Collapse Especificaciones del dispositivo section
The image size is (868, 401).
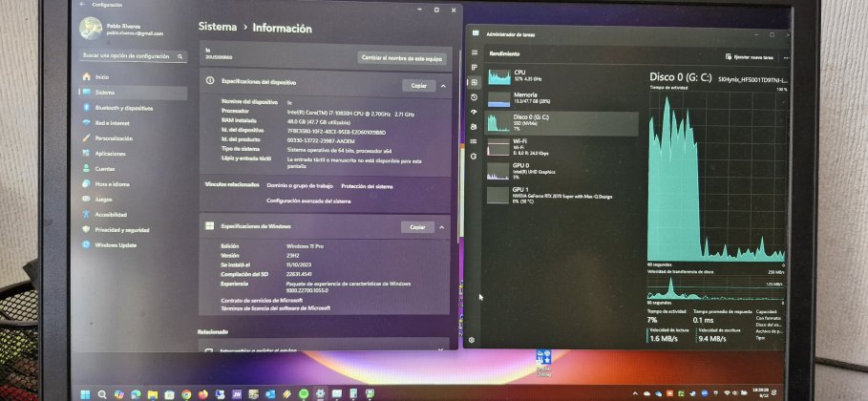[443, 86]
